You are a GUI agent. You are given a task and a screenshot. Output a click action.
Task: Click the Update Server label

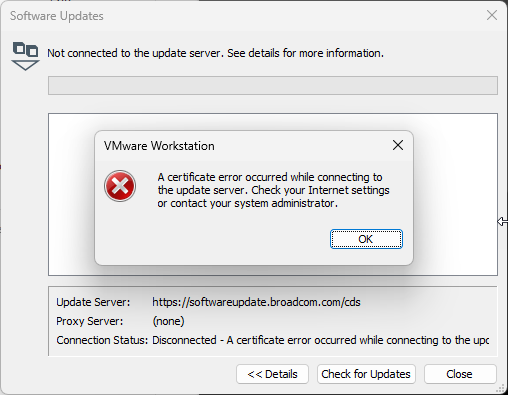[93, 302]
